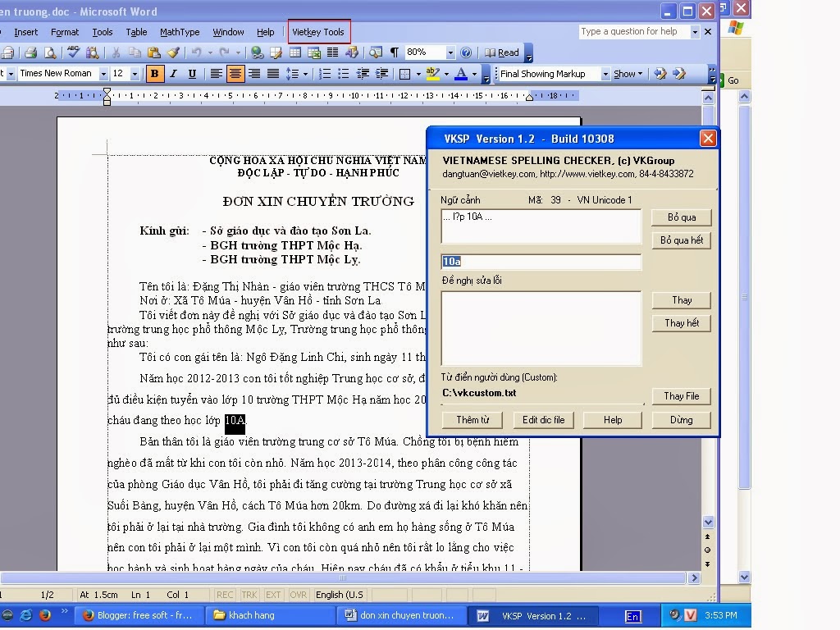Open the Vietkey Tools menu
Screen dimensions: 840x630
click(x=318, y=32)
